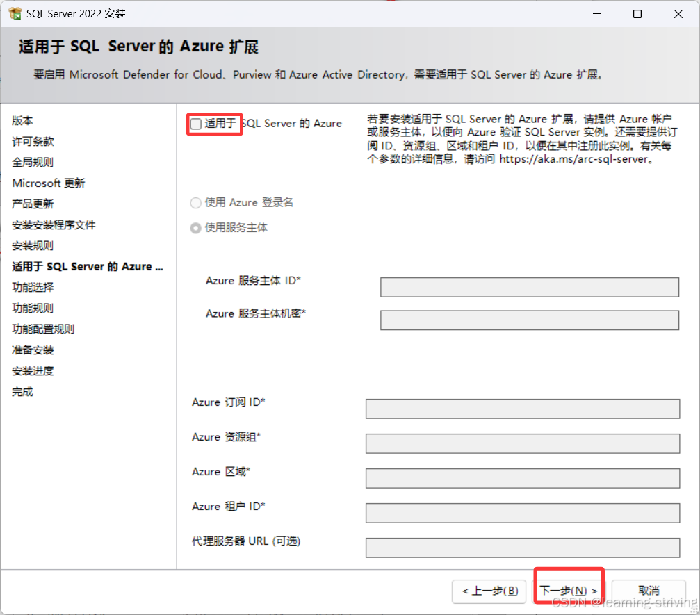Select 全局规则 step in sidebar
The height and width of the screenshot is (615, 700).
33,162
